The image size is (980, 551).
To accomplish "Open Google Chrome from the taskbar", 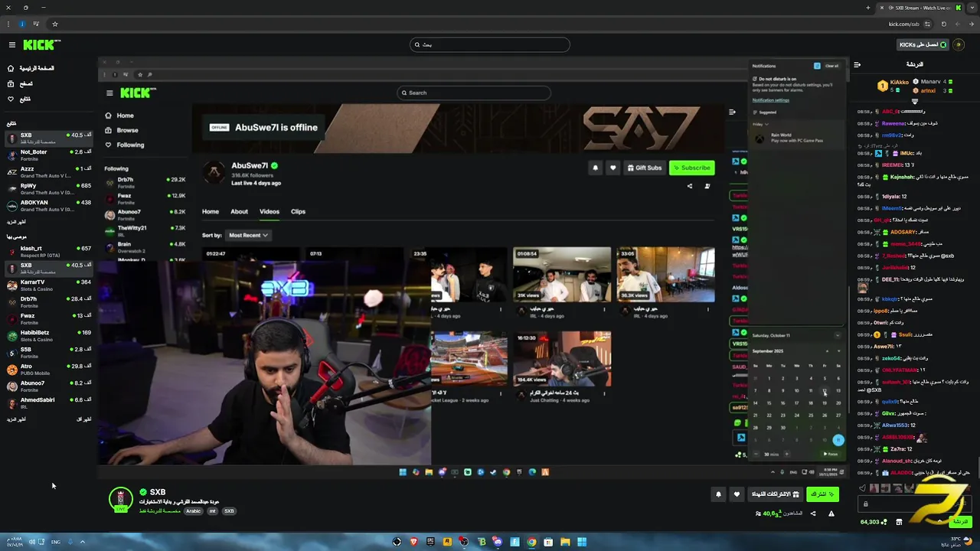I will pos(531,542).
